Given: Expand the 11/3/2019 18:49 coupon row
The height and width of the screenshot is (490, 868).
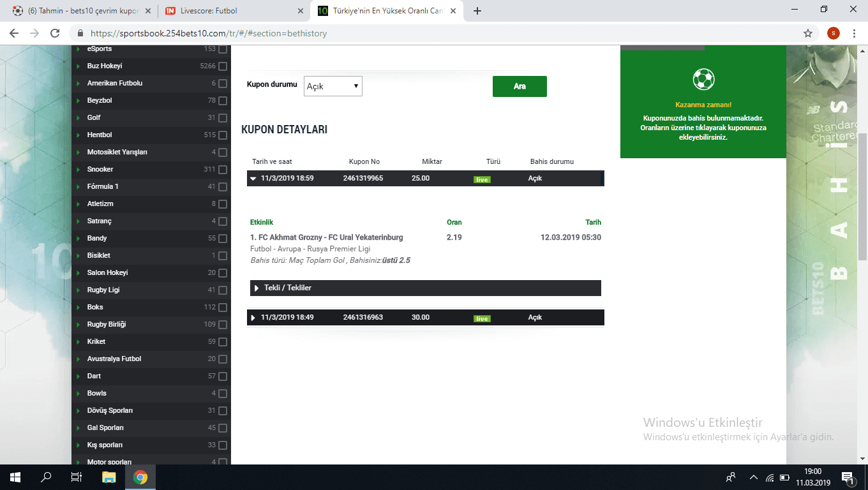Looking at the screenshot, I should [x=253, y=318].
